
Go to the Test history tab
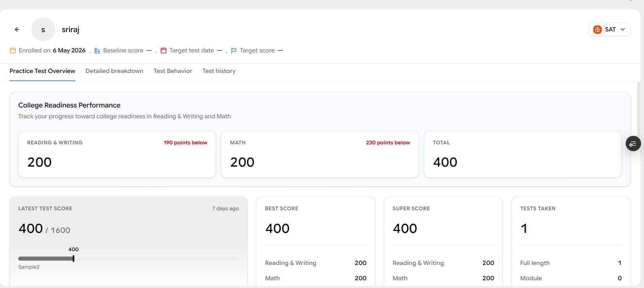click(x=219, y=71)
